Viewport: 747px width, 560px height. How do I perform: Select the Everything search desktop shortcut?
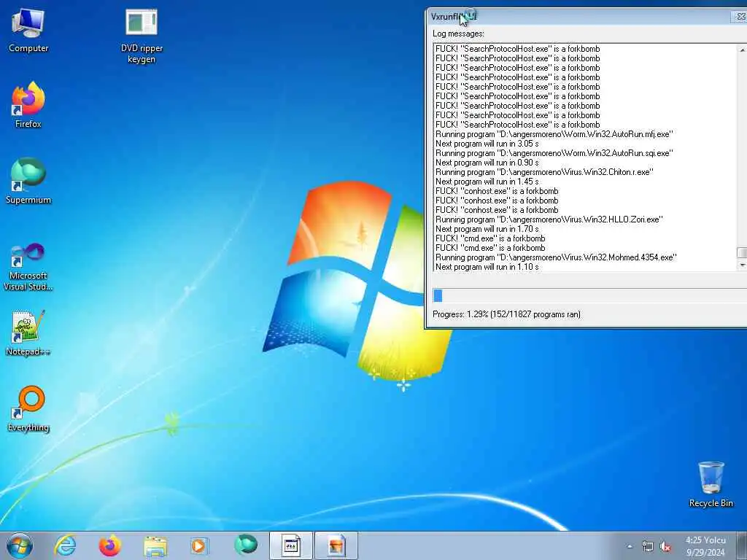pos(28,408)
